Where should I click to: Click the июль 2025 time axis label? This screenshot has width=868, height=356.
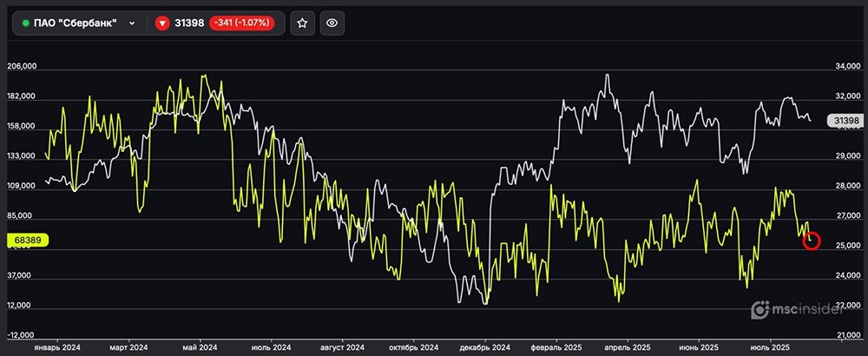pos(770,347)
